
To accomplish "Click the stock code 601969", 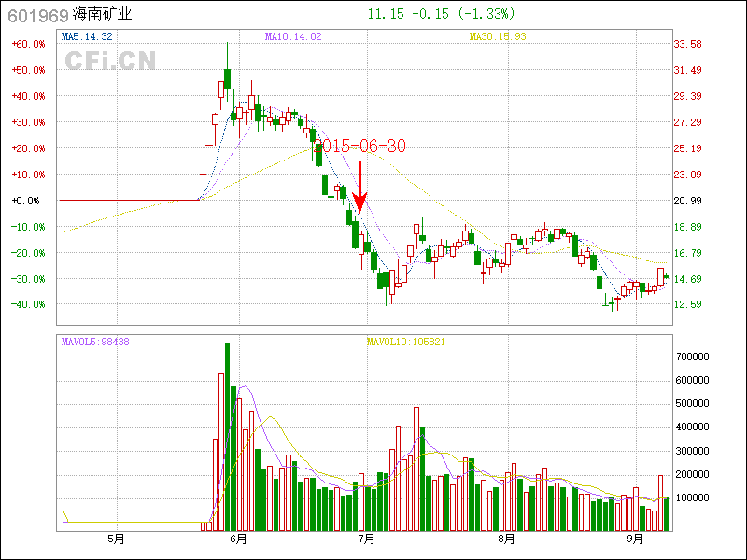I will pos(34,15).
